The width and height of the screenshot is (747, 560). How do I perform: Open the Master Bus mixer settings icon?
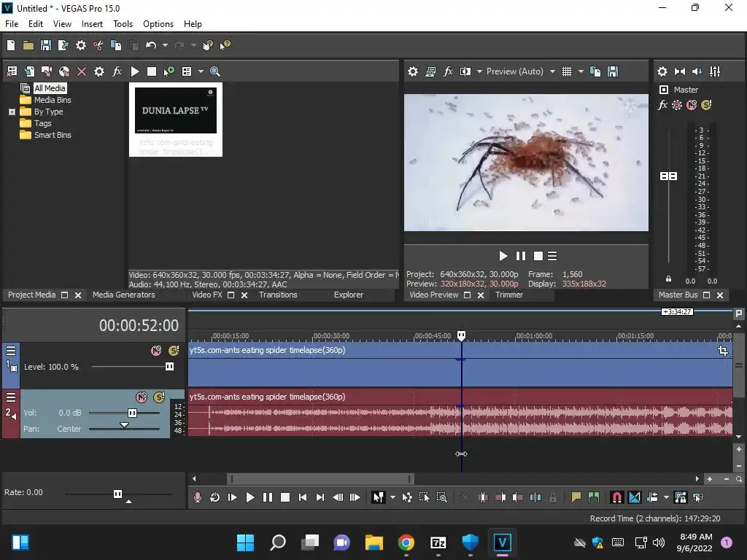click(662, 71)
